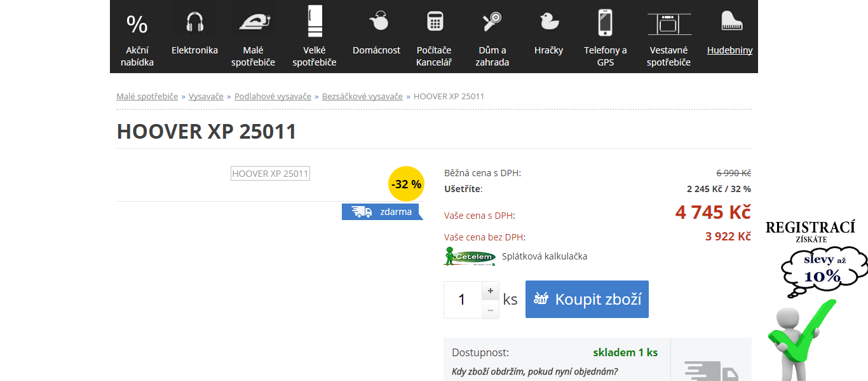Click the Koupit zboží button
Viewport: 868px width, 381px height.
coord(587,299)
